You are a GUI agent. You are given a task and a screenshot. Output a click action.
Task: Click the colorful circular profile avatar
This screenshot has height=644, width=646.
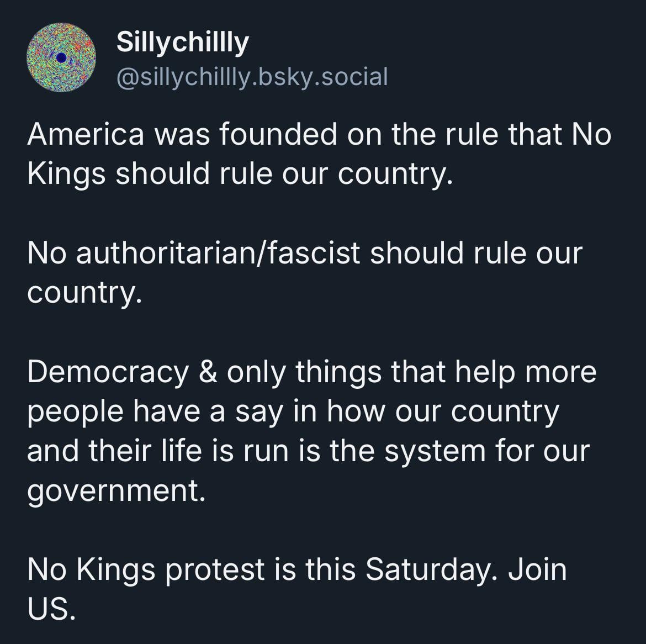(61, 57)
